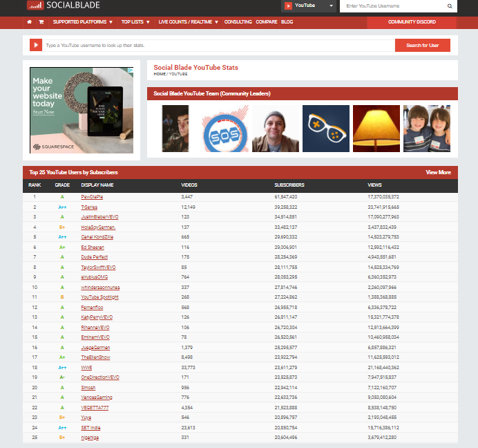
Task: Open the JustinBieberVEVO channel link
Action: point(99,217)
